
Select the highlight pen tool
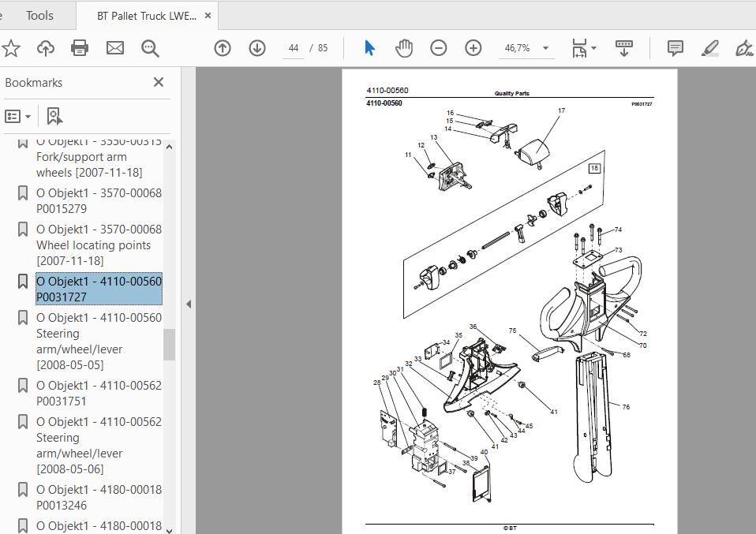[710, 48]
